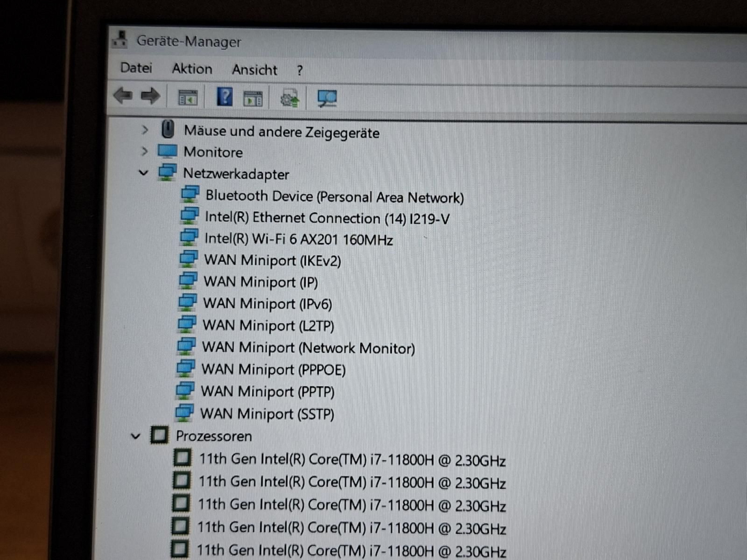Open the Aktion menu
747x560 pixels.
[192, 69]
